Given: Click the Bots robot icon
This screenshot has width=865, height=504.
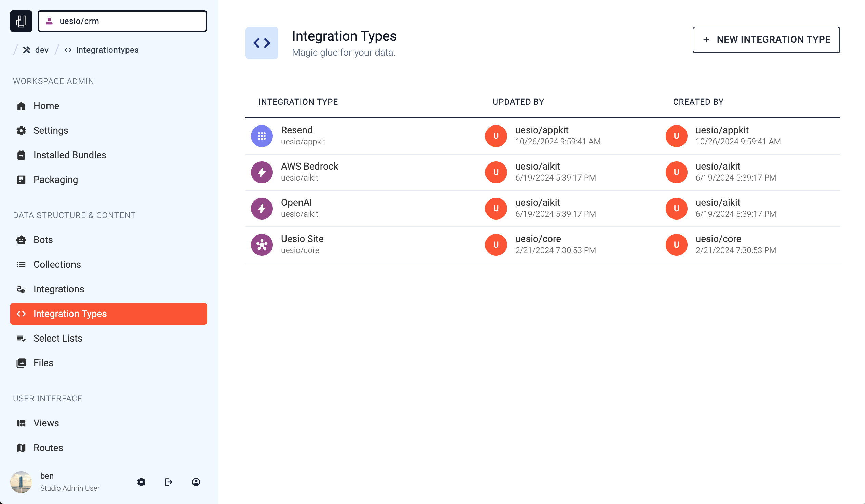Looking at the screenshot, I should [x=21, y=240].
